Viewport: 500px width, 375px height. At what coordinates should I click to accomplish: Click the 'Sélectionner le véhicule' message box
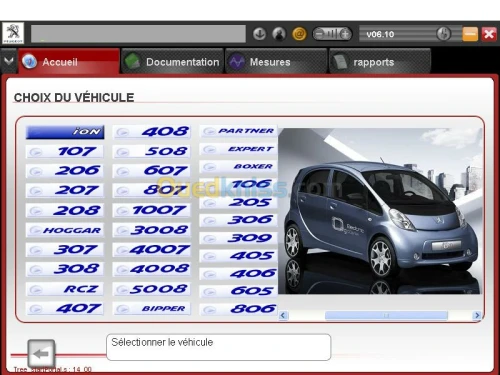[x=219, y=347]
